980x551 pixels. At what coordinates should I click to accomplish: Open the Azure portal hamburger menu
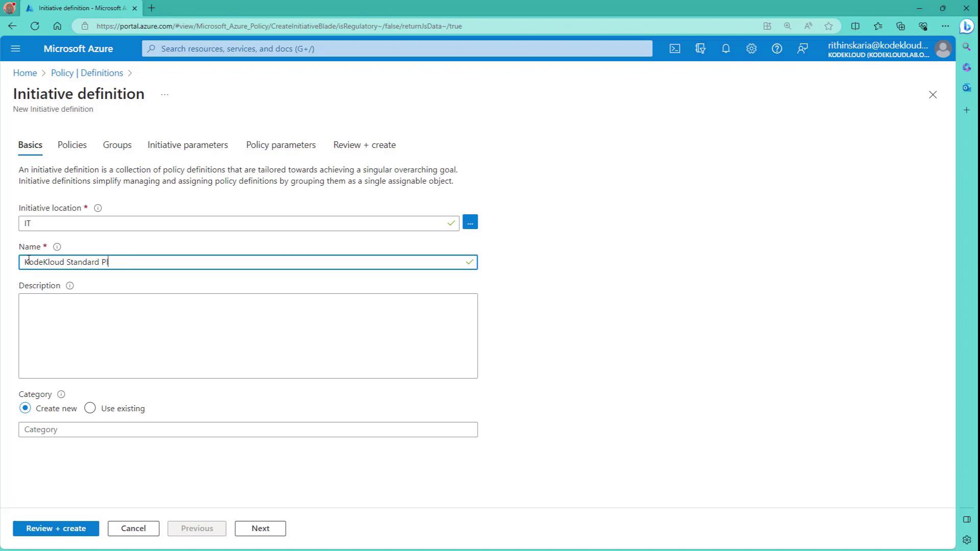point(15,49)
